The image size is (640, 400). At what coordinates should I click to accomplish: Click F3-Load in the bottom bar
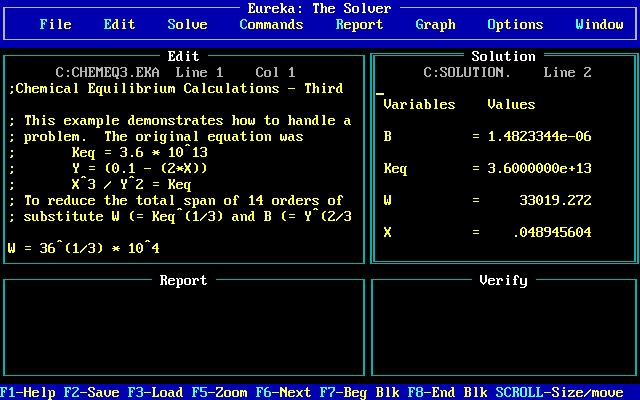point(156,392)
